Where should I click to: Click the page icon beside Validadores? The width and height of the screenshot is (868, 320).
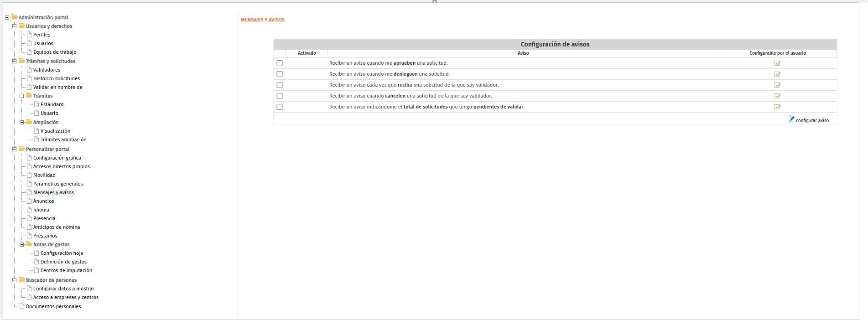(29, 70)
